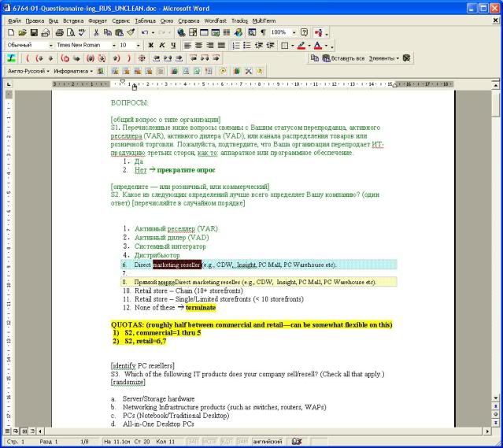This screenshot has height=448, width=503.
Task: Toggle ВДЛ extend selection in status bar
Action: point(227,442)
